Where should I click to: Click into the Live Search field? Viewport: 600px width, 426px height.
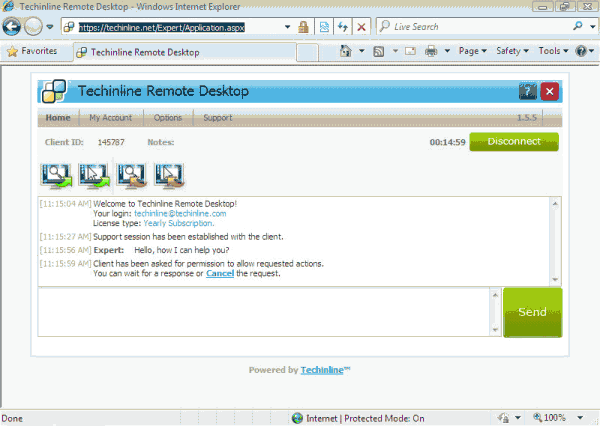474,27
